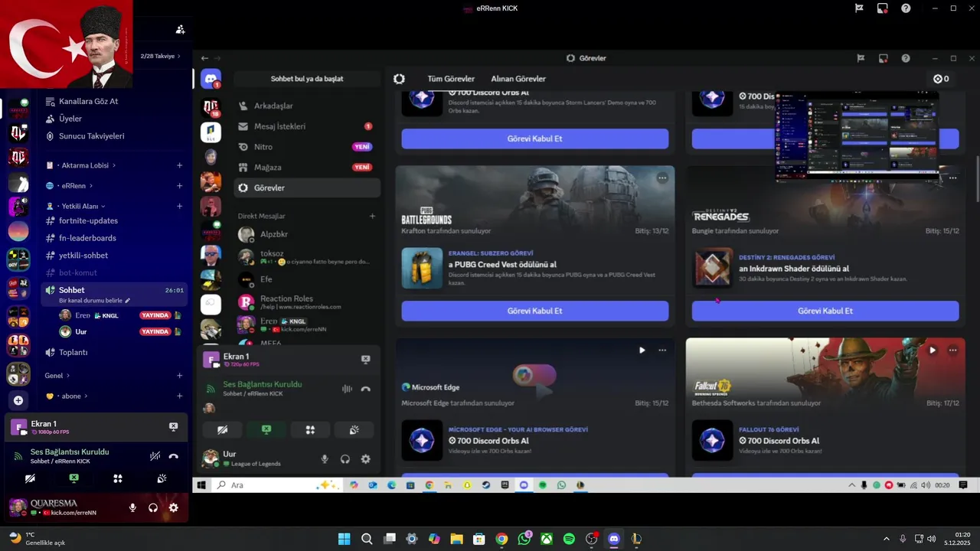Switch to Alınan Görevler tab
This screenshot has width=980, height=551.
[518, 79]
